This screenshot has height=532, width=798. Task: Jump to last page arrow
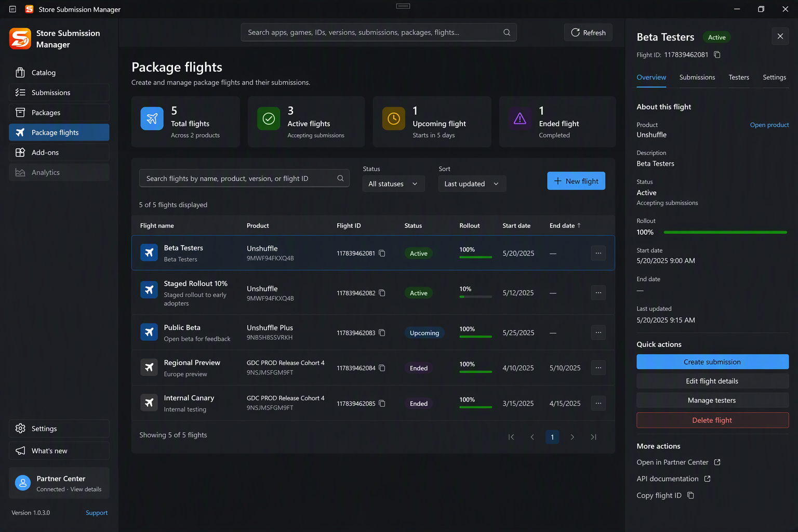pyautogui.click(x=593, y=437)
